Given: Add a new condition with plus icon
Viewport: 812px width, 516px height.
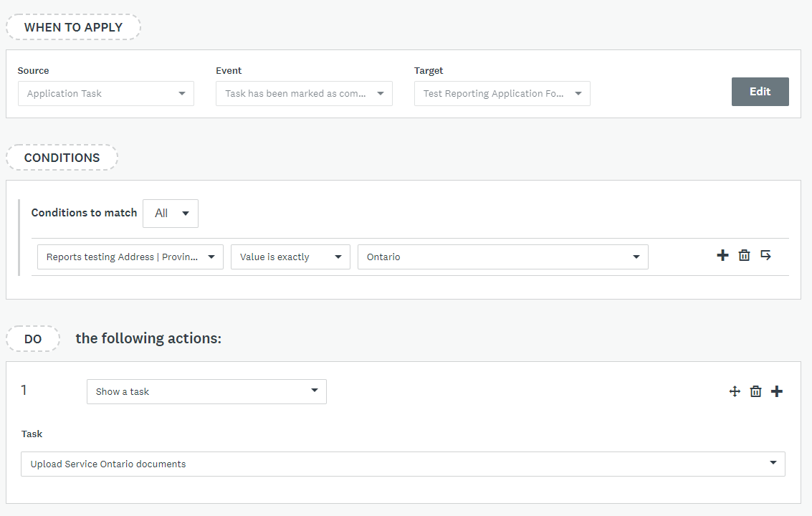Looking at the screenshot, I should (x=722, y=255).
